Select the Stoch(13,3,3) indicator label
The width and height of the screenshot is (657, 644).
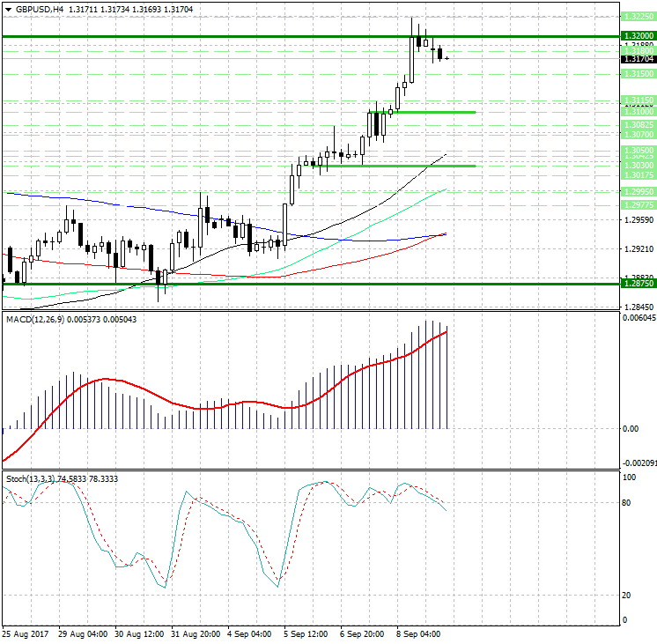pyautogui.click(x=33, y=478)
